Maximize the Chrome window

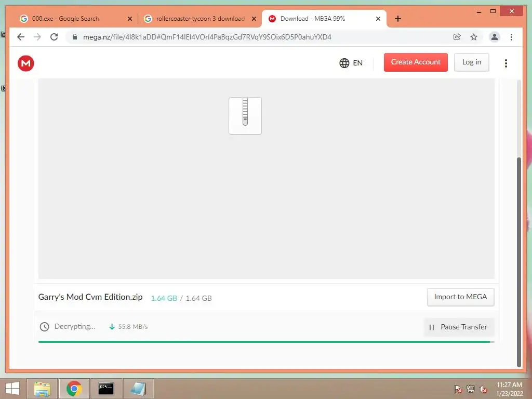(493, 11)
